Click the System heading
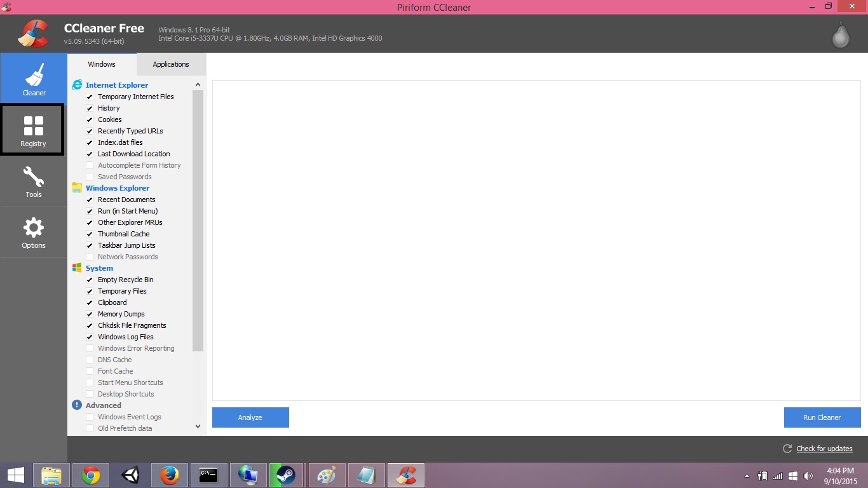 (99, 268)
